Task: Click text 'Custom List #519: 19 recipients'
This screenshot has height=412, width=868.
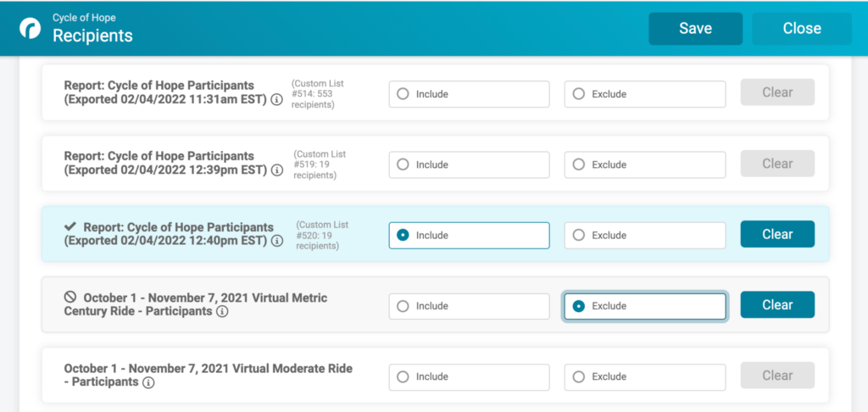Action: [x=320, y=164]
